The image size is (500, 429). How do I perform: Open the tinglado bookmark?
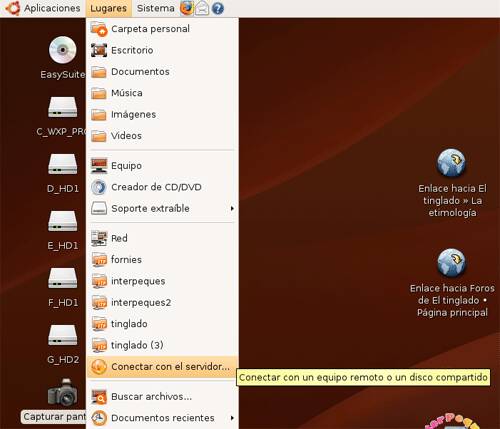[162, 324]
